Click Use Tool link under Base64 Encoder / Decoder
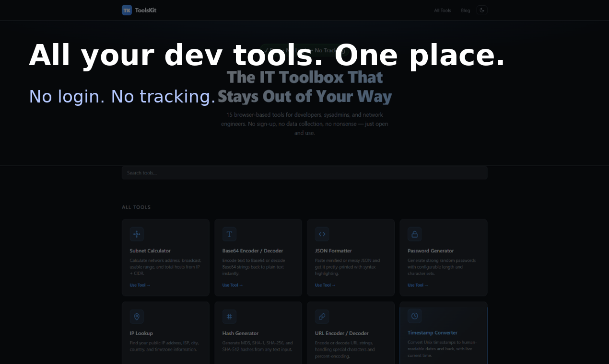Screen dimensions: 609x364 coord(233,285)
